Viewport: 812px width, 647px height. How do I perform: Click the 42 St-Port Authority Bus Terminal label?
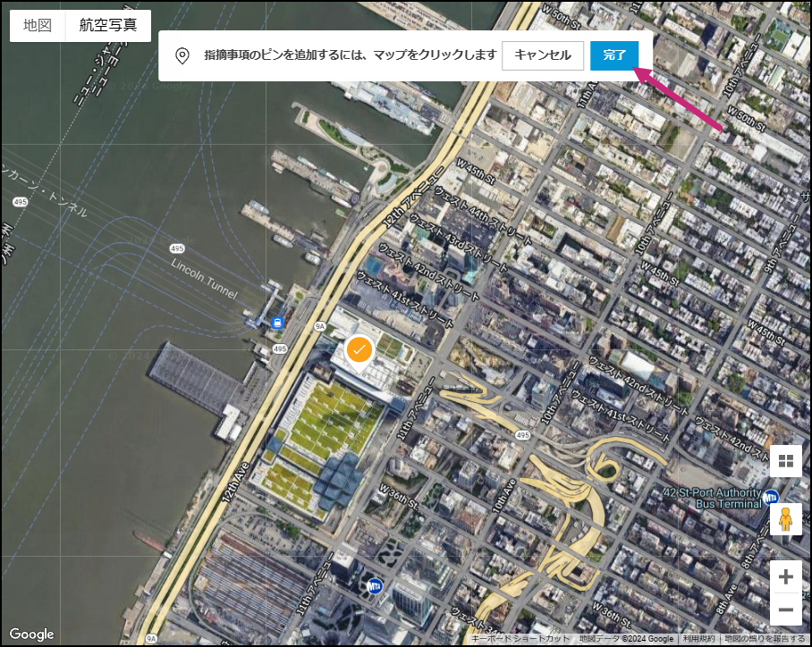[x=713, y=498]
